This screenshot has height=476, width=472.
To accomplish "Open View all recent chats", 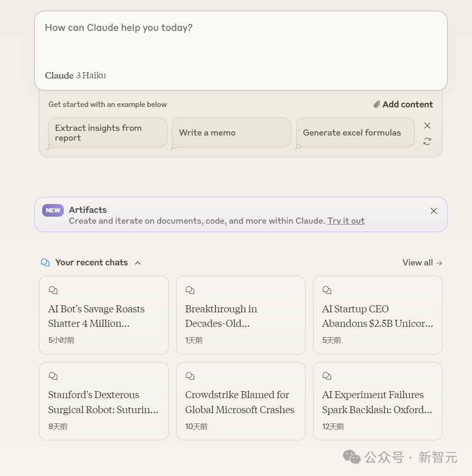I will (x=422, y=263).
